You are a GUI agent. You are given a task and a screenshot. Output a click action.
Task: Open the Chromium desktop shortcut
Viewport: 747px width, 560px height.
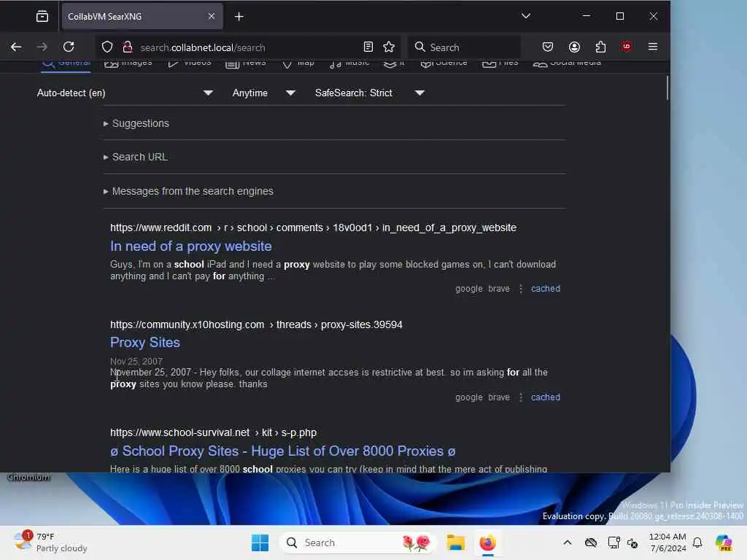coord(28,477)
